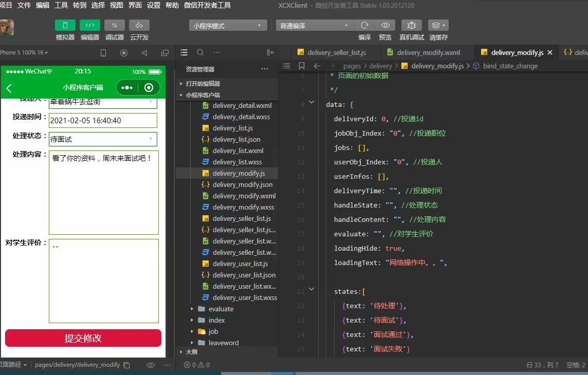This screenshot has height=375, width=588.
Task: Expand the job folder
Action: click(227, 331)
